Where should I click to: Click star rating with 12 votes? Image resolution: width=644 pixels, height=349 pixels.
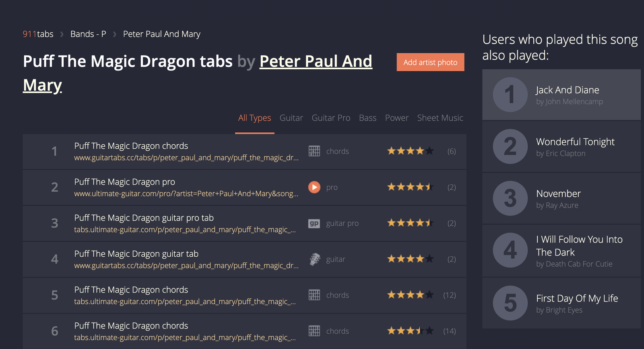411,295
